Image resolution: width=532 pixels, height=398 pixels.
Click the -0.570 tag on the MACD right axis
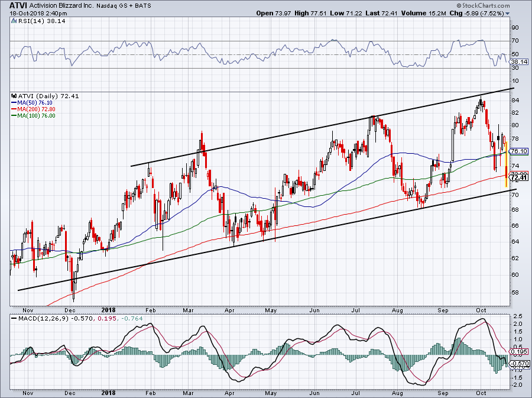(520, 363)
